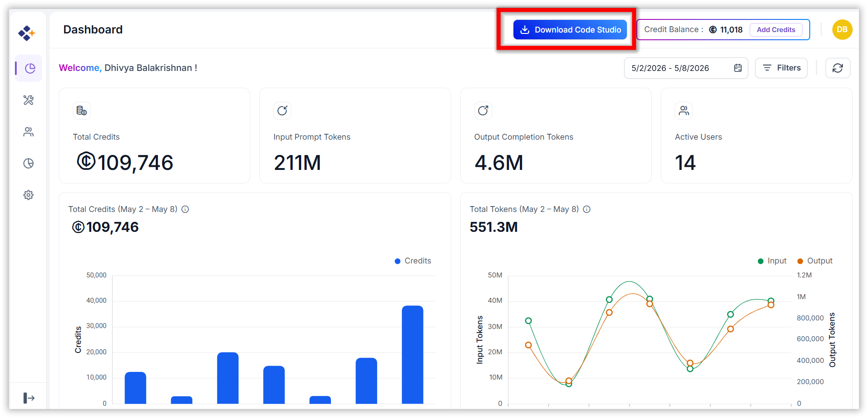The height and width of the screenshot is (418, 868).
Task: Click the tallest bar in the Credits chart
Action: (412, 355)
